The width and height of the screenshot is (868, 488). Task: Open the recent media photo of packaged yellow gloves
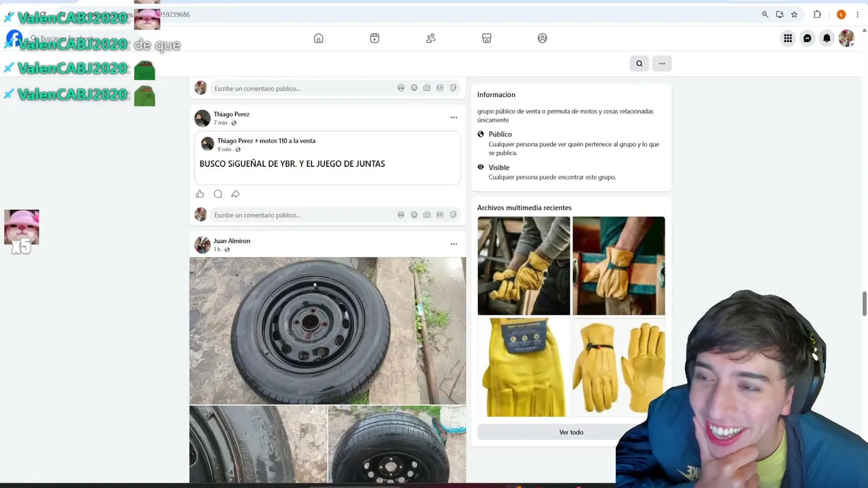point(524,367)
